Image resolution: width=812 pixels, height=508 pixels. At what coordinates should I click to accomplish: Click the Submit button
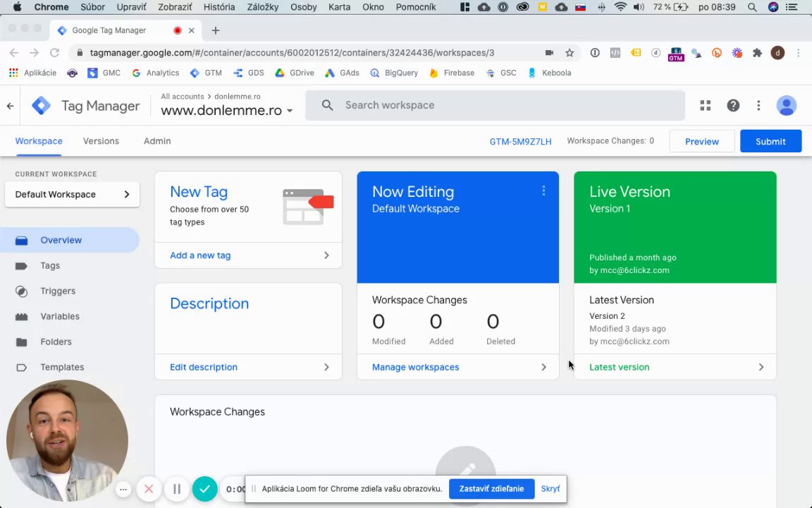[x=770, y=142]
